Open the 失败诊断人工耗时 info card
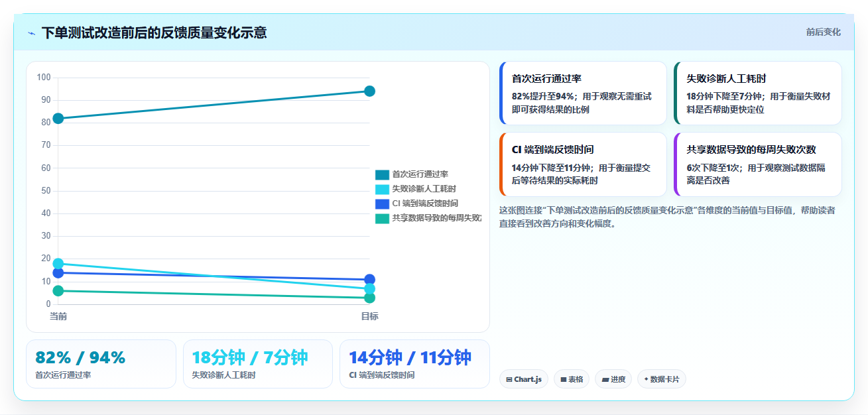Image resolution: width=868 pixels, height=415 pixels. click(758, 93)
